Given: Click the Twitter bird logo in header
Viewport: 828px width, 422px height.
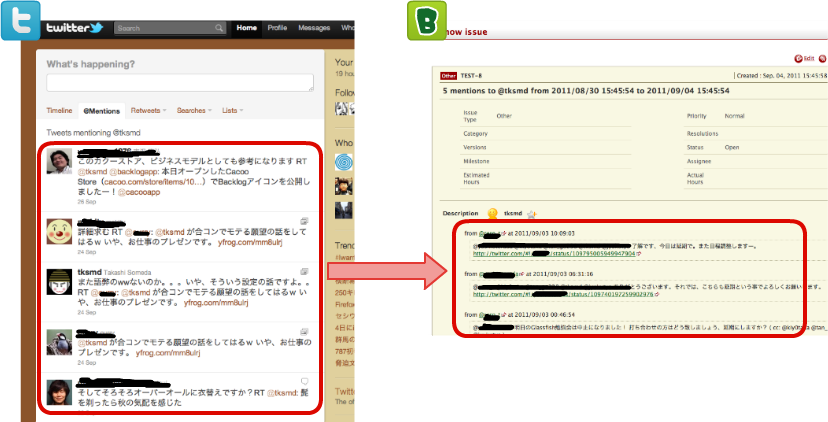Looking at the screenshot, I should click(74, 28).
